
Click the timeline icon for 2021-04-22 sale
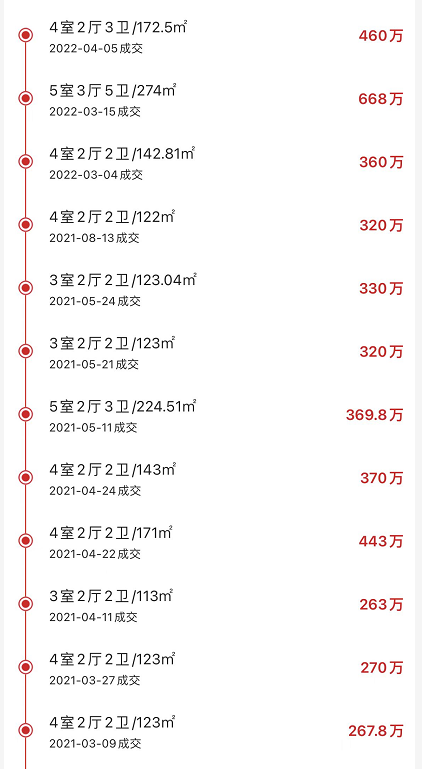26,540
